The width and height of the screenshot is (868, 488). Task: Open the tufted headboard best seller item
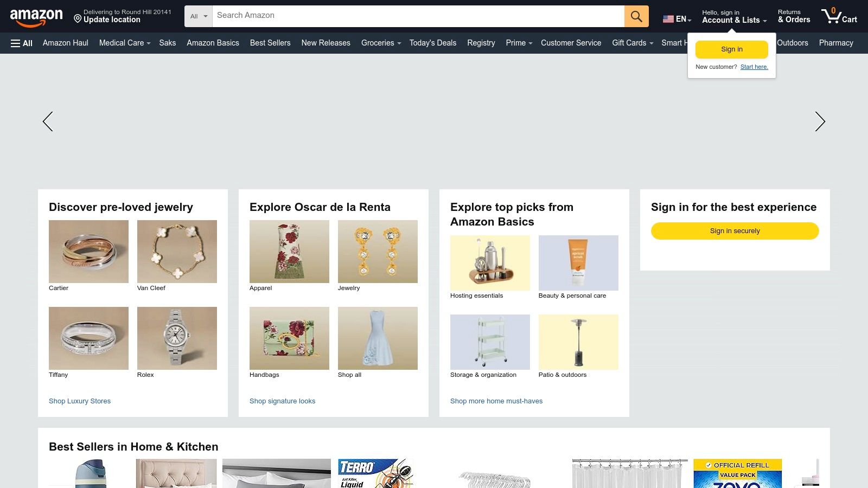[x=176, y=473]
